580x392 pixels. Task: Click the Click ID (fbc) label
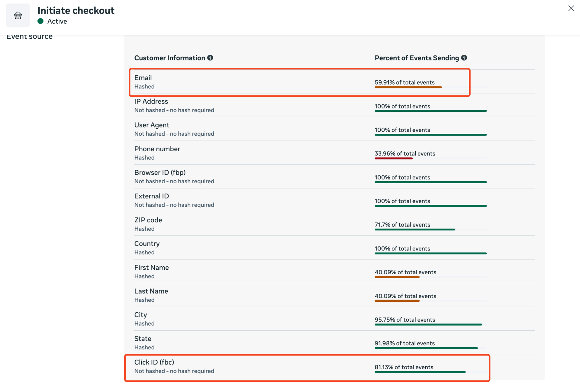pos(154,362)
